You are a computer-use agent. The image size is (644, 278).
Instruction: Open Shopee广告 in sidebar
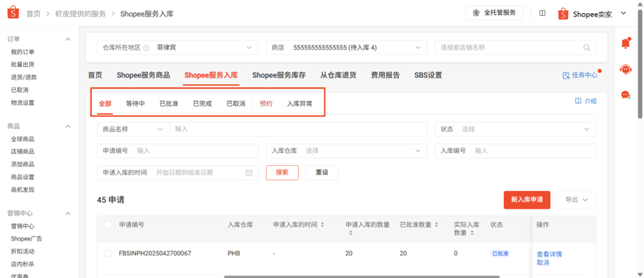(x=26, y=238)
